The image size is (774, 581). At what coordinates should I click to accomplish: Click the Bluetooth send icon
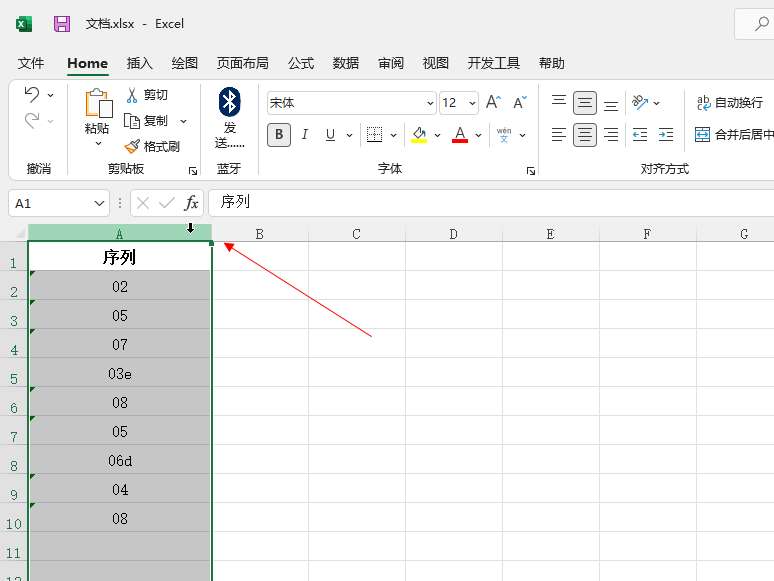tap(230, 101)
